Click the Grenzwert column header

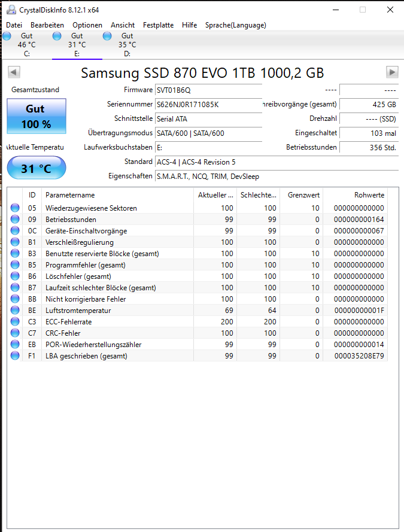click(x=301, y=195)
